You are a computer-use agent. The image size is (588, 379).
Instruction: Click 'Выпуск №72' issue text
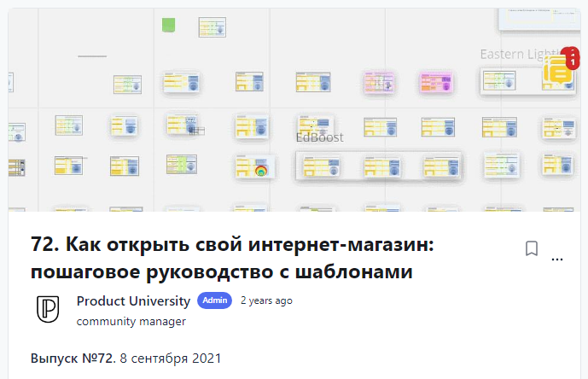point(72,358)
